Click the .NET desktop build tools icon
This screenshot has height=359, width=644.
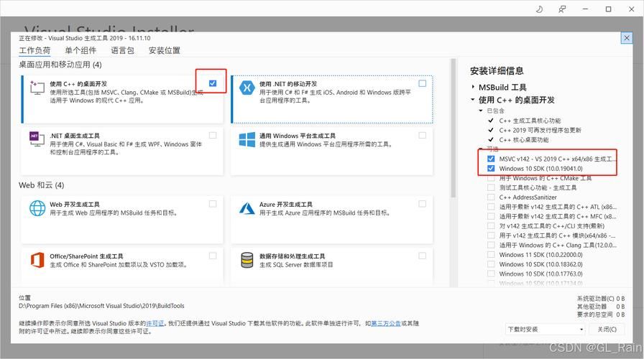pos(37,139)
